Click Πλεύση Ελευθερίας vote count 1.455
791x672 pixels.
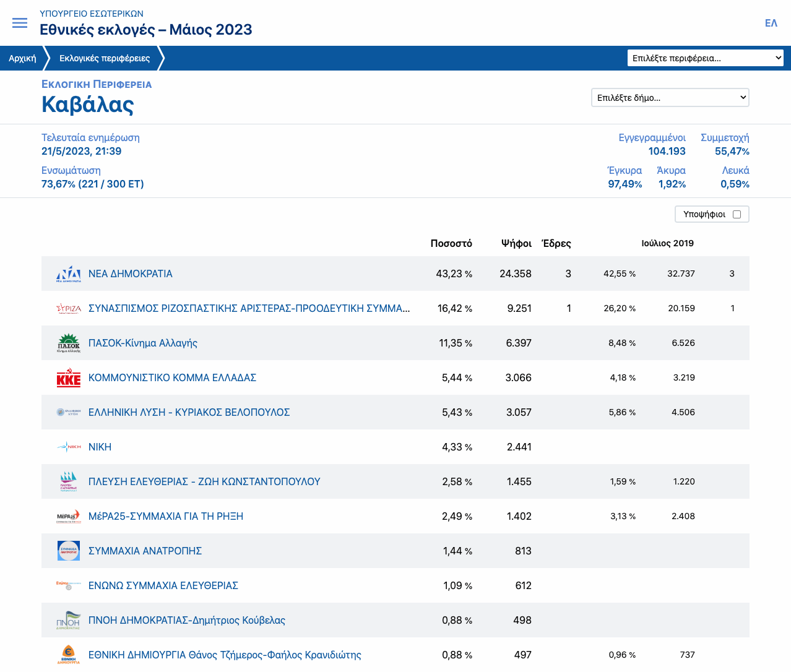[x=519, y=481]
